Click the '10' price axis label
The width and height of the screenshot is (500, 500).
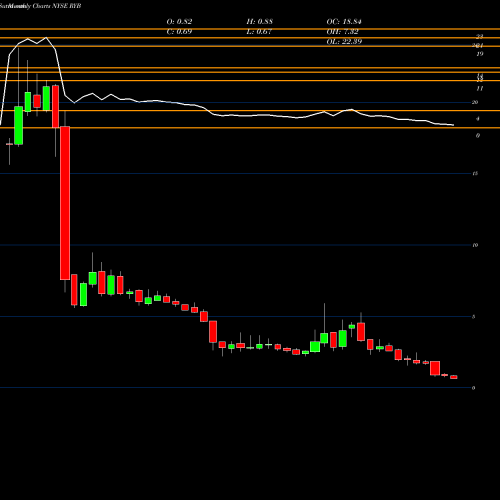475,245
